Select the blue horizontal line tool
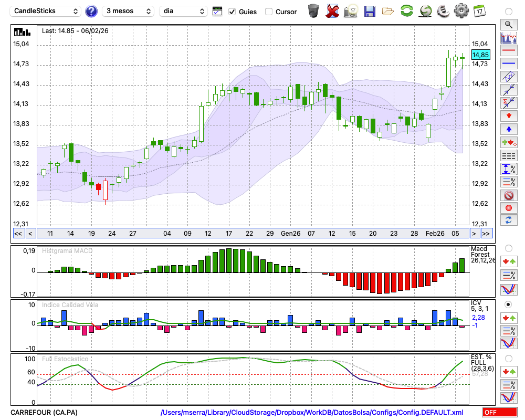The width and height of the screenshot is (525, 420). (508, 64)
